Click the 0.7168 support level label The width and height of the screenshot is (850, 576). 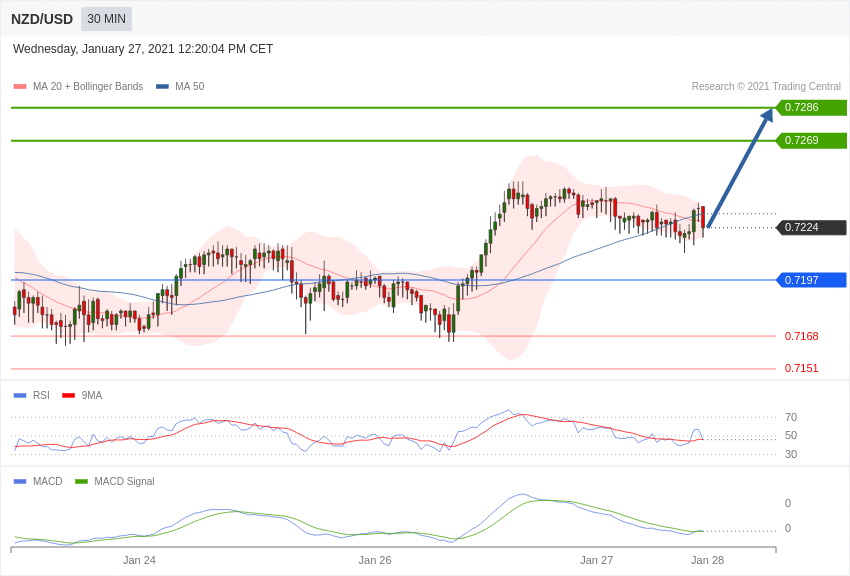click(802, 336)
